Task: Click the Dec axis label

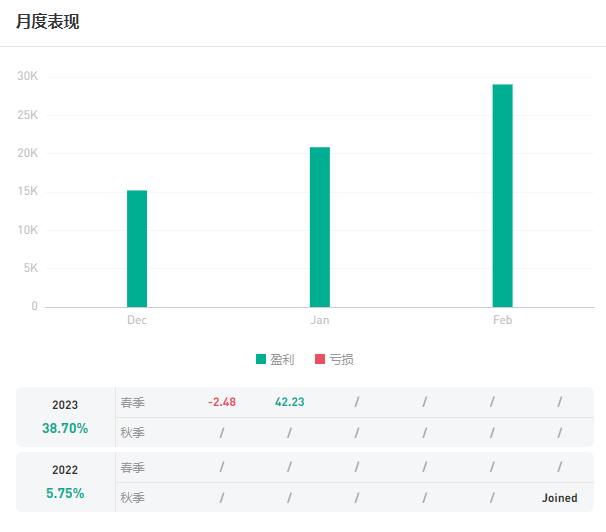Action: point(137,320)
